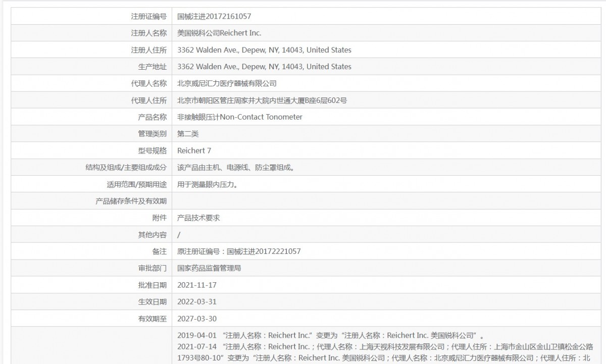This screenshot has height=364, width=606.
Task: Click the 产品名称 row label
Action: pos(152,117)
